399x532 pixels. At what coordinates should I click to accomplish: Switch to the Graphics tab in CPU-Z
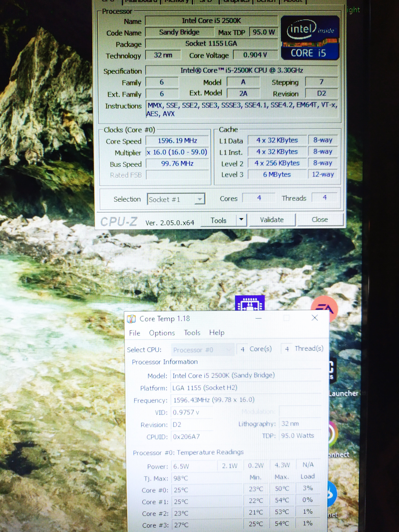pyautogui.click(x=236, y=1)
